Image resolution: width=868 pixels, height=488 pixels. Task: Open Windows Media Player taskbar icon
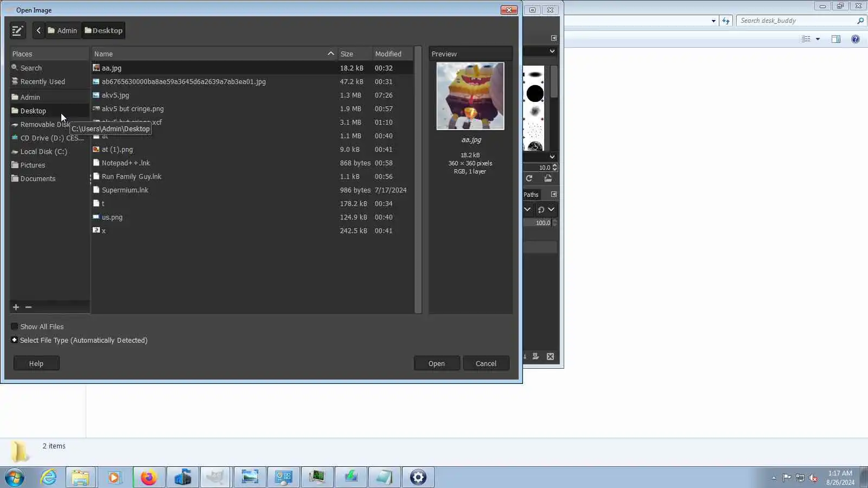tap(114, 478)
